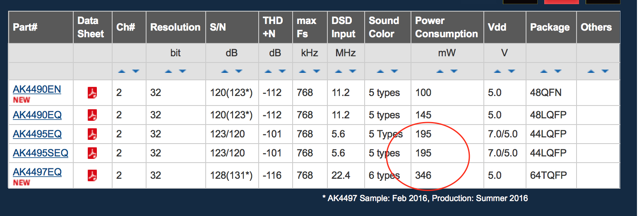Screen dimensions: 644x216
Task: Open the AK4490EQ part link
Action: pyautogui.click(x=37, y=115)
